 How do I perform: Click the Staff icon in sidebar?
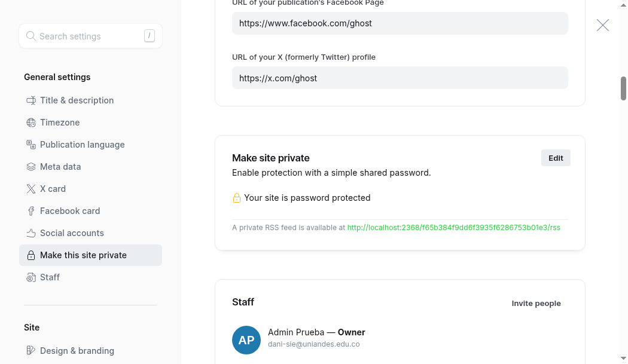(x=31, y=277)
